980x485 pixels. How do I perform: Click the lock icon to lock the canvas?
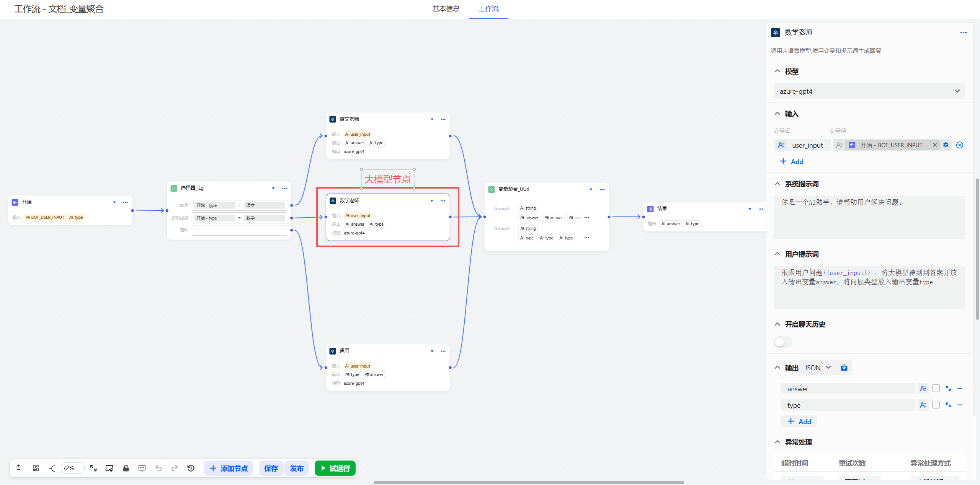point(126,468)
